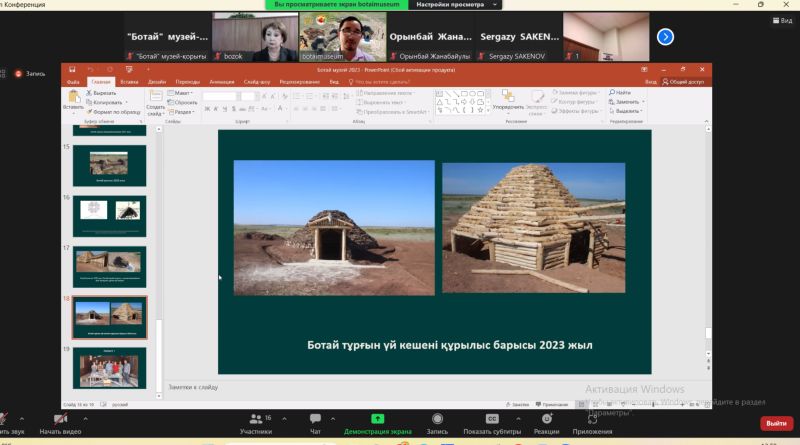Open the Дизайн ribbon tab

(x=157, y=81)
